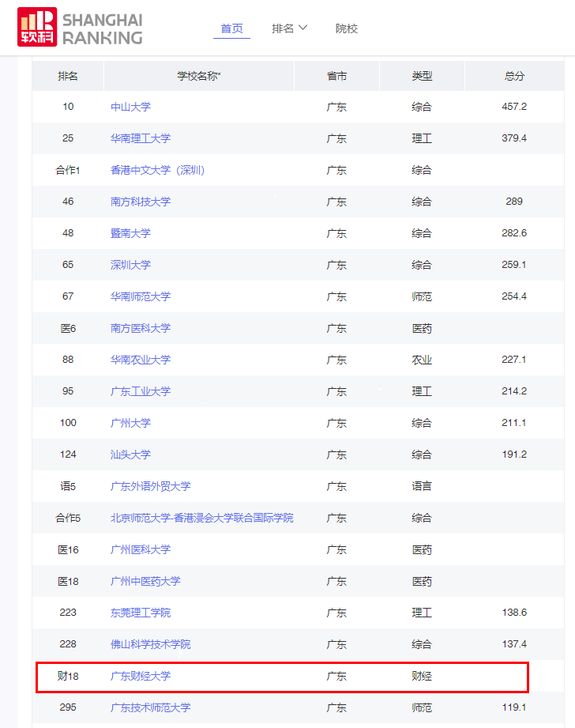Click the Shanghai Ranking logo
The height and width of the screenshot is (728, 575).
80,27
